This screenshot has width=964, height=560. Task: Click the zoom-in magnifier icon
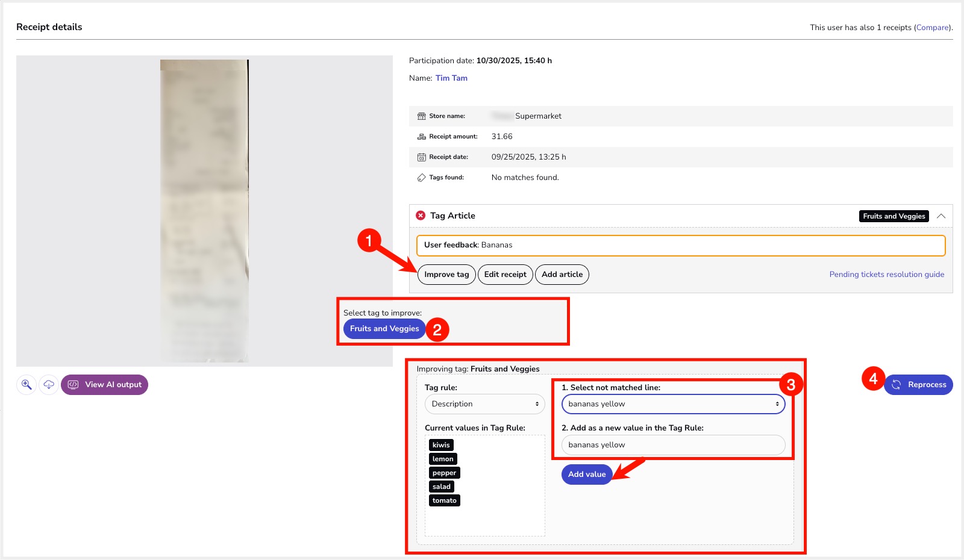click(27, 384)
